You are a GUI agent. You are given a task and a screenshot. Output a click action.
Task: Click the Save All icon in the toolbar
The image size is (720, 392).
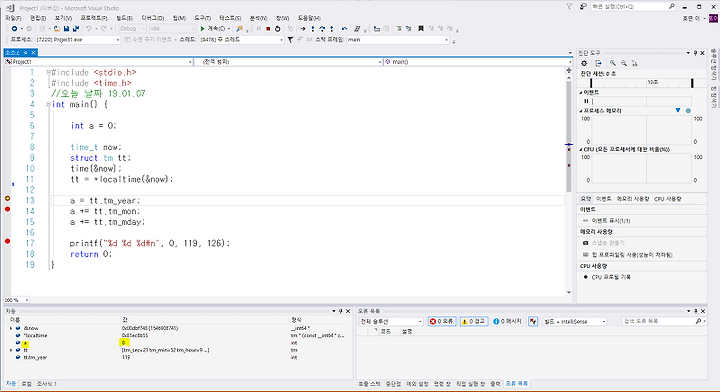76,28
